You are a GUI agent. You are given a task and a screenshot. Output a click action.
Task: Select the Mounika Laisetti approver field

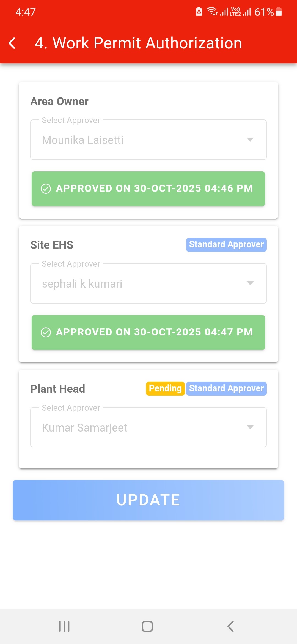point(137,140)
